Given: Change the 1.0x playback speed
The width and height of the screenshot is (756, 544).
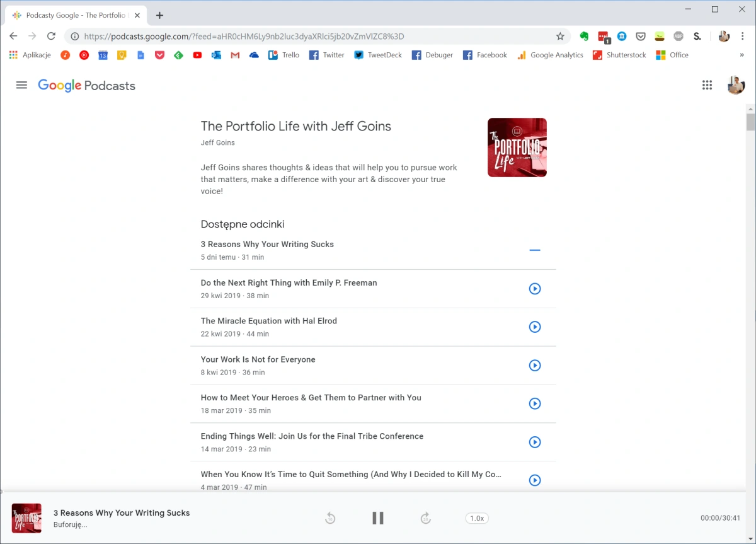Looking at the screenshot, I should click(x=477, y=518).
